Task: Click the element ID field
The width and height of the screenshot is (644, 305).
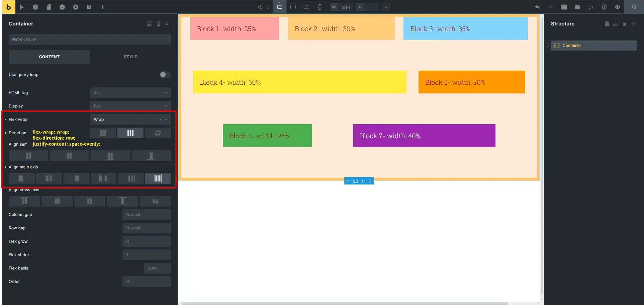Action: [90, 40]
